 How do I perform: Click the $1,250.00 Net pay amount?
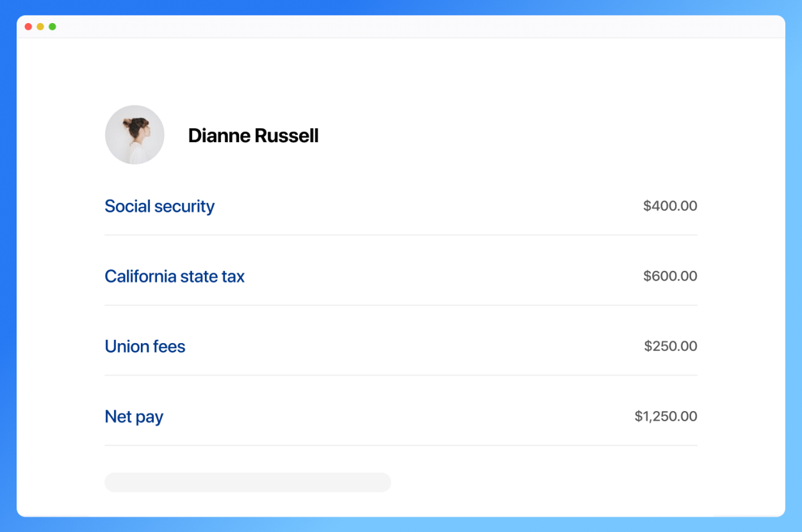click(x=666, y=417)
